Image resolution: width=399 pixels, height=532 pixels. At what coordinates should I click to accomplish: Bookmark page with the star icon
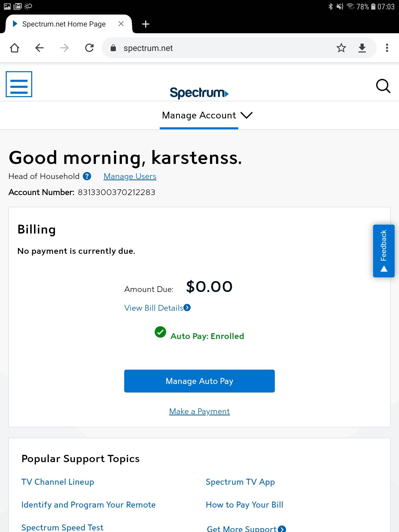pos(341,48)
